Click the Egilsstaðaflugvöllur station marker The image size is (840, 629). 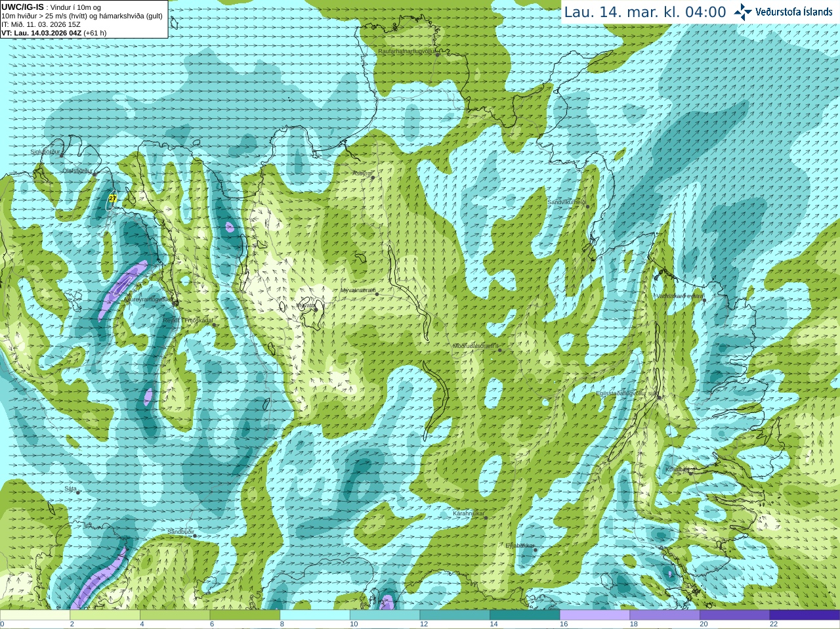[660, 397]
